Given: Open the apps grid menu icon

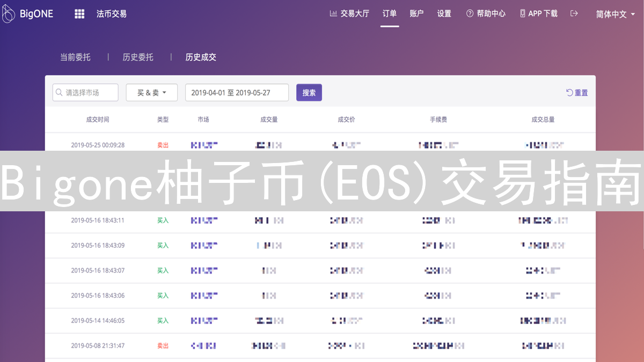Looking at the screenshot, I should [x=79, y=14].
